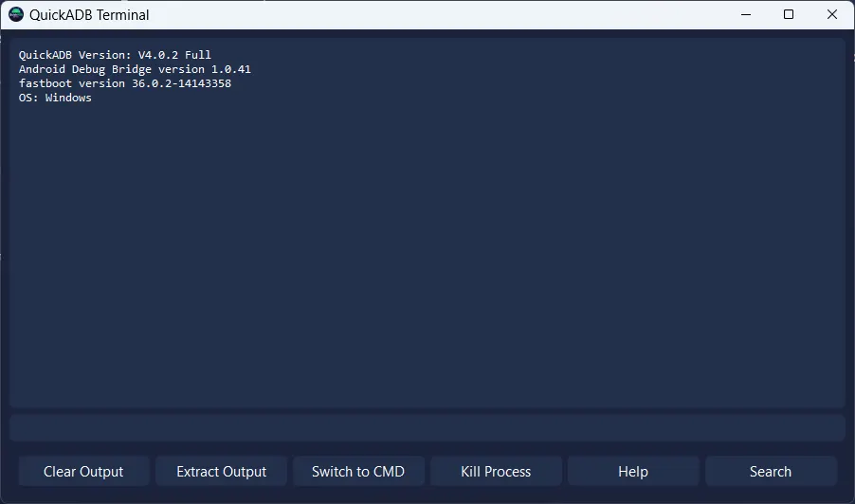The width and height of the screenshot is (855, 504).
Task: Click the 'QuickADB Terminal' window title text
Action: [89, 15]
